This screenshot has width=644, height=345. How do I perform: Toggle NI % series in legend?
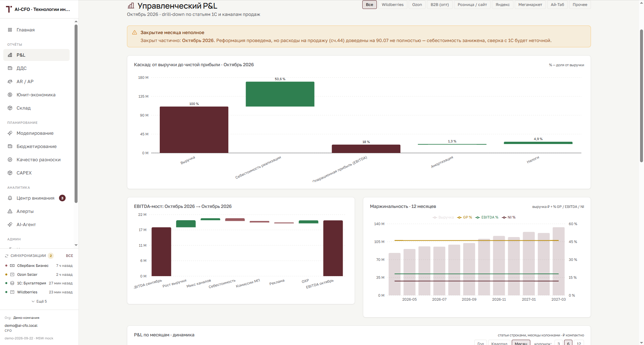(x=508, y=218)
